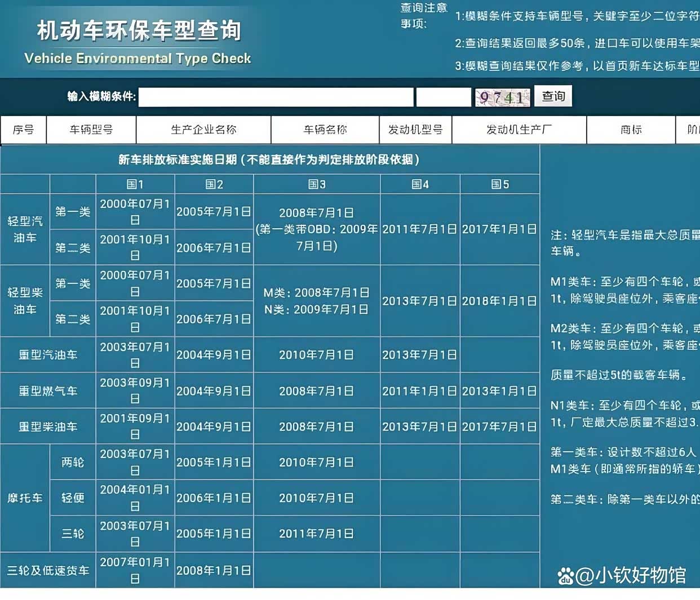Select the 摩托车 category row label
Screen dimensions: 700x600
pos(25,498)
